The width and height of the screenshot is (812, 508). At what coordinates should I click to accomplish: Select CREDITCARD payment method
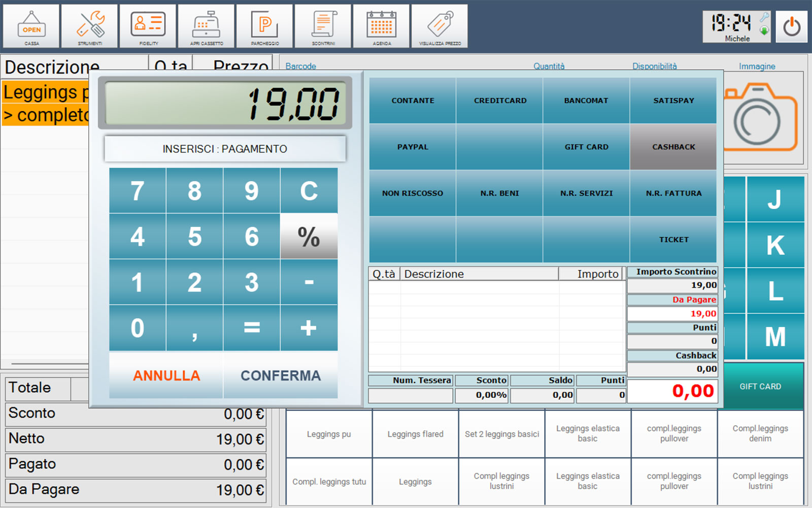(500, 101)
